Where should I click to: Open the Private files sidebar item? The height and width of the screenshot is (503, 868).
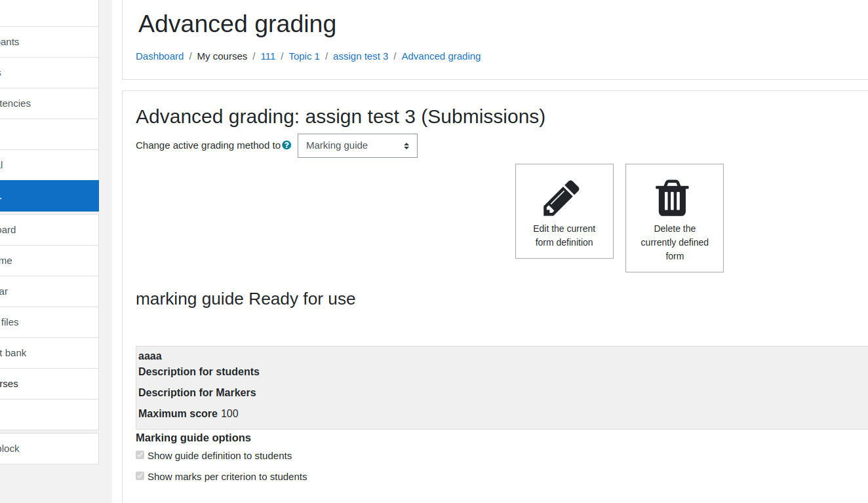tap(49, 322)
